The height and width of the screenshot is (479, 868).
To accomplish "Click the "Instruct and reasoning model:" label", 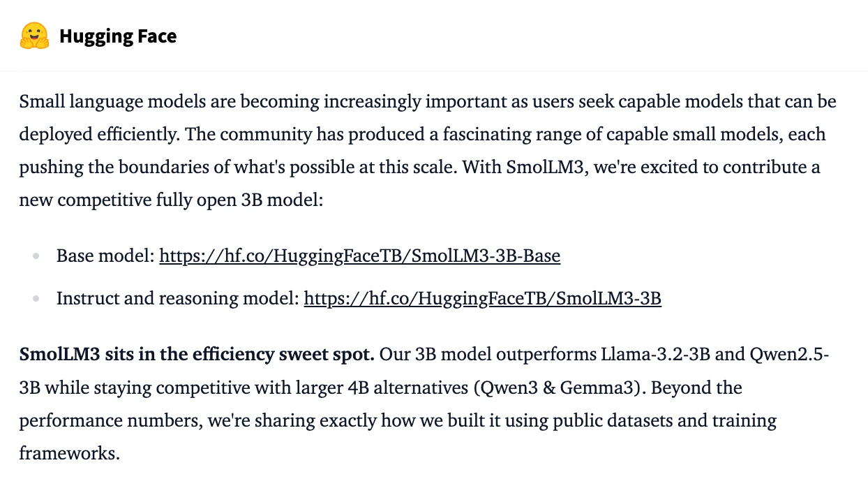I will tap(178, 299).
